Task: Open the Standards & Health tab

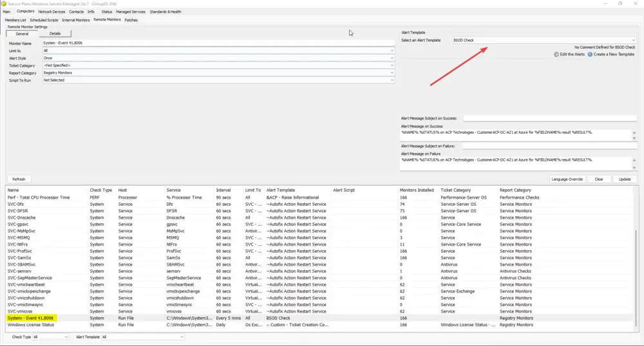Action: tap(166, 12)
